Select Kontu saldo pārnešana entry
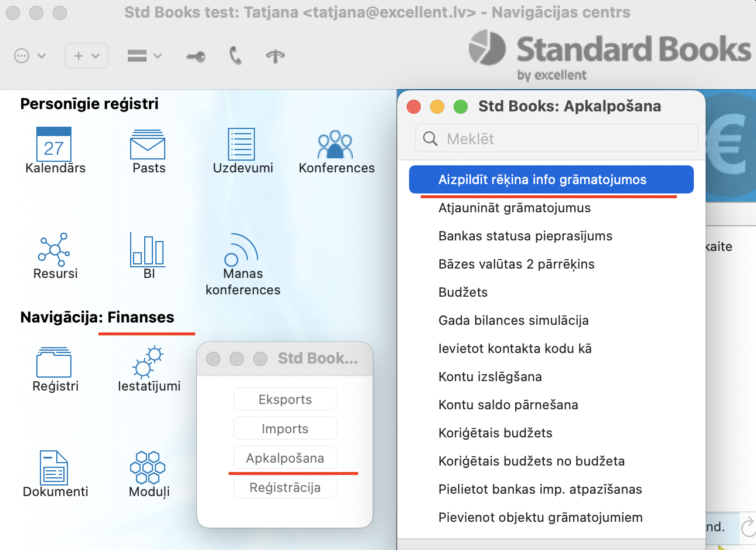 pyautogui.click(x=508, y=405)
